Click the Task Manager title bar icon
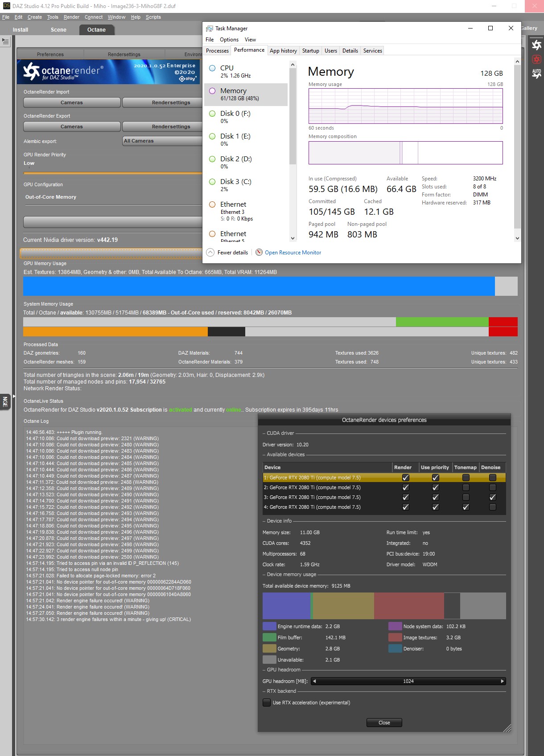Image resolution: width=544 pixels, height=756 pixels. click(x=209, y=28)
